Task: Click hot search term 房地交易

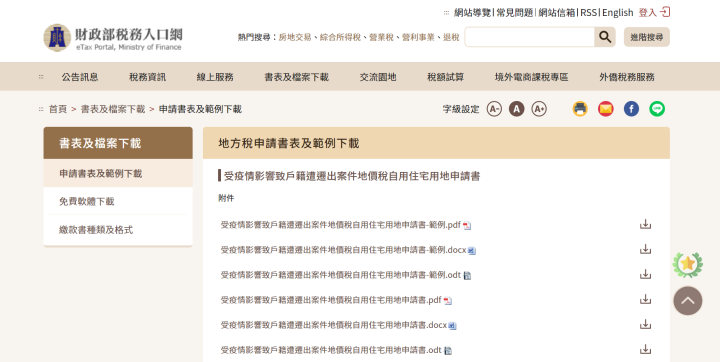Action: 295,37
